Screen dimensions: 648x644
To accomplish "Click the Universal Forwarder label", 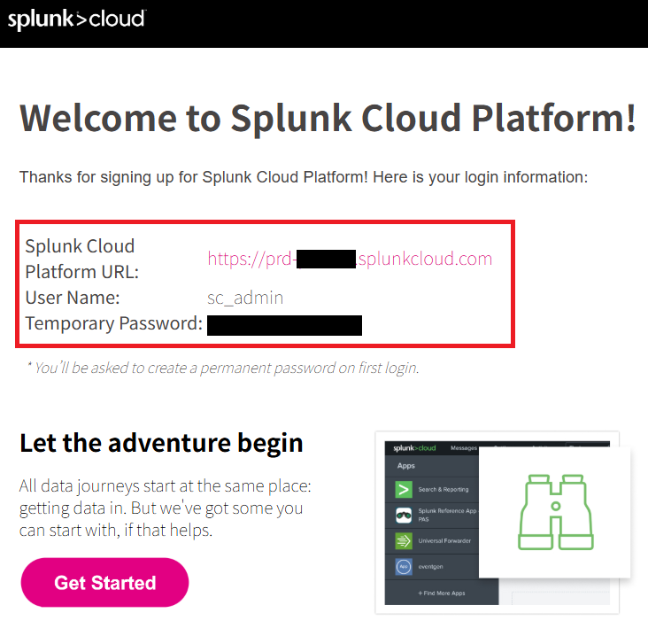I will point(444,540).
